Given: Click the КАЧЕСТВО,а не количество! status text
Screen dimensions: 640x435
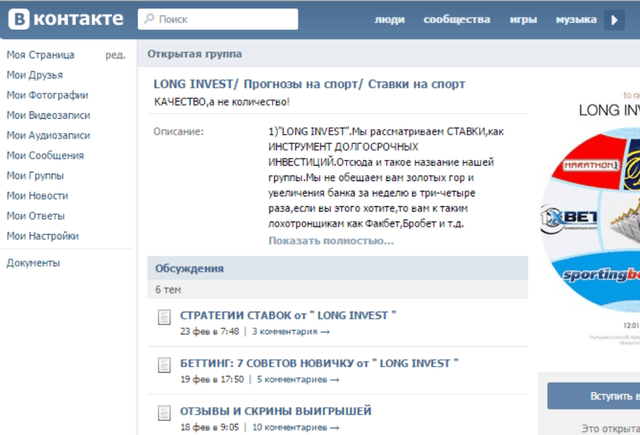Looking at the screenshot, I should tap(222, 102).
